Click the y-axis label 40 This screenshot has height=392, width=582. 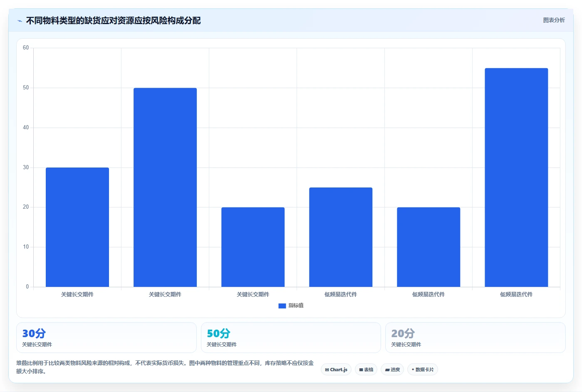26,128
